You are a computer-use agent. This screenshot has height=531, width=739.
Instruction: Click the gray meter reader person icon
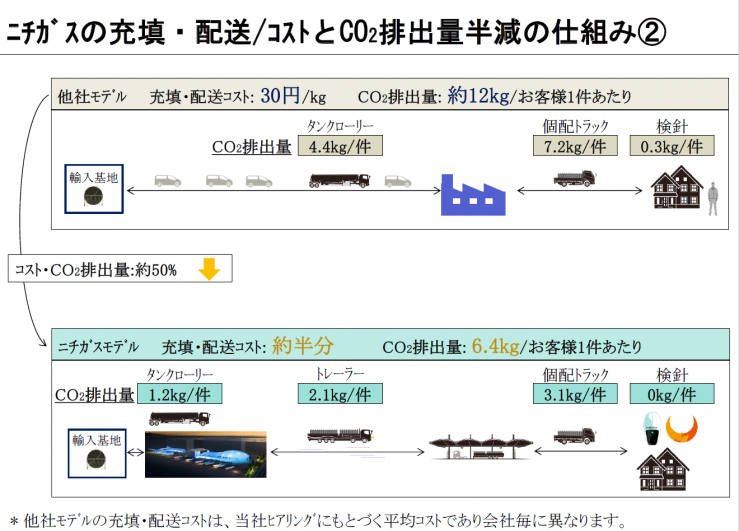713,199
